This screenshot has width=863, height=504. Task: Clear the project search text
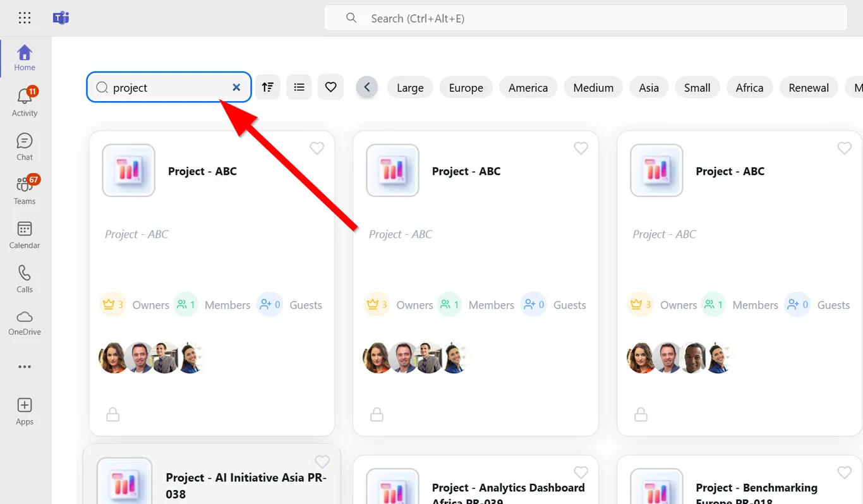pyautogui.click(x=236, y=87)
